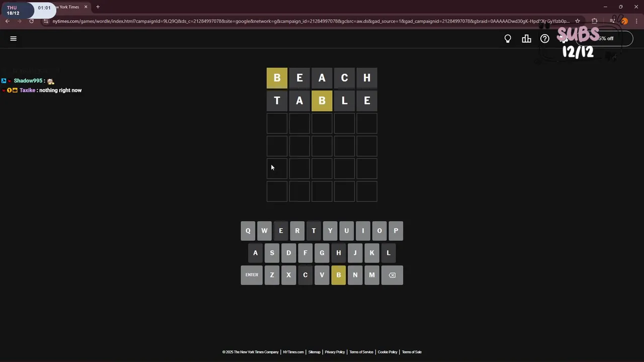Tap the Q key

tap(248, 231)
